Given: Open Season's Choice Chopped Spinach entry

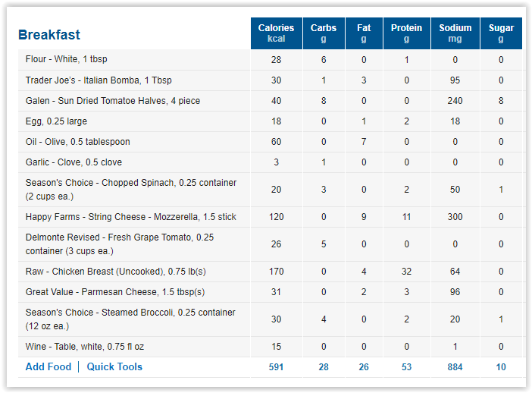Looking at the screenshot, I should (131, 190).
